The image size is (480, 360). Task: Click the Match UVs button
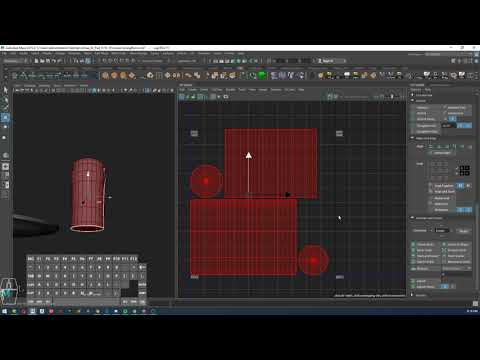pyautogui.click(x=442, y=204)
